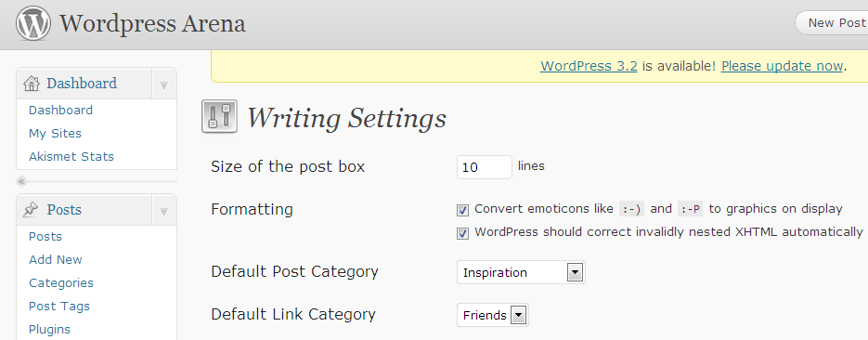868x340 pixels.
Task: Expand the Posts menu arrow
Action: (164, 211)
